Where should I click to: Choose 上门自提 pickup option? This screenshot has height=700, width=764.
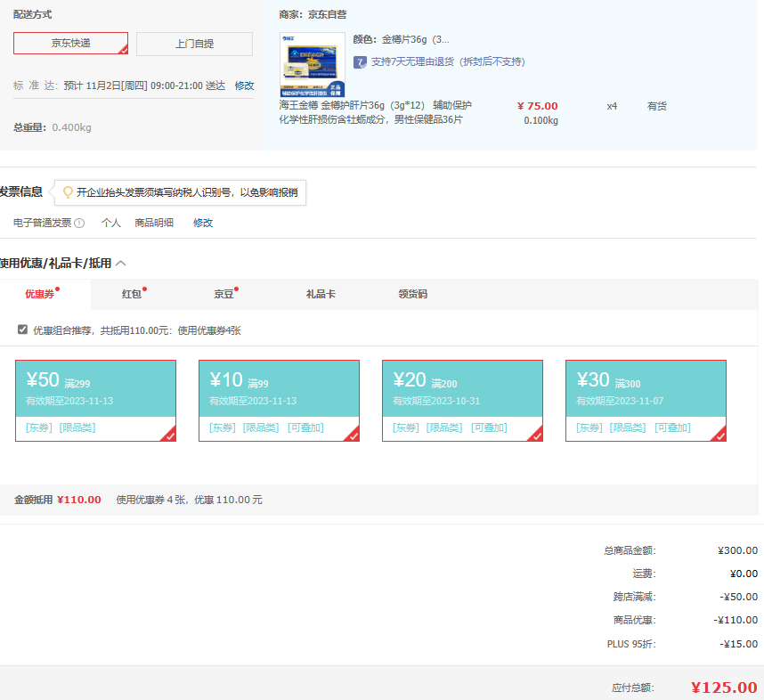(194, 44)
